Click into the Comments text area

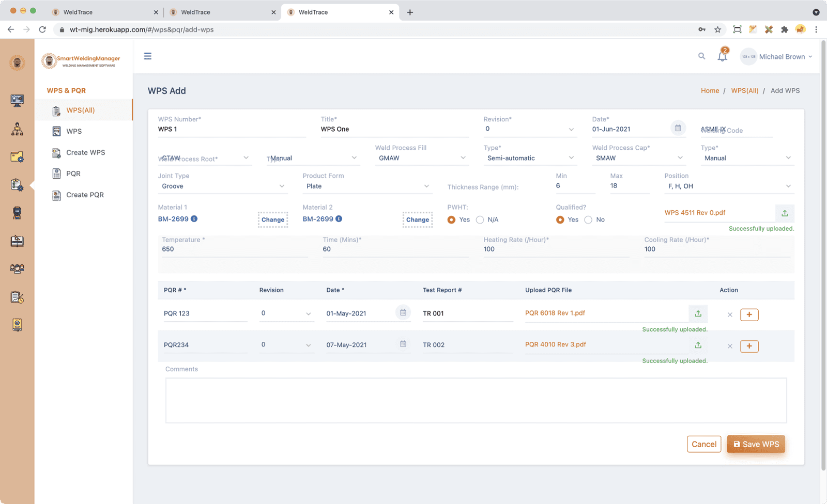click(476, 400)
